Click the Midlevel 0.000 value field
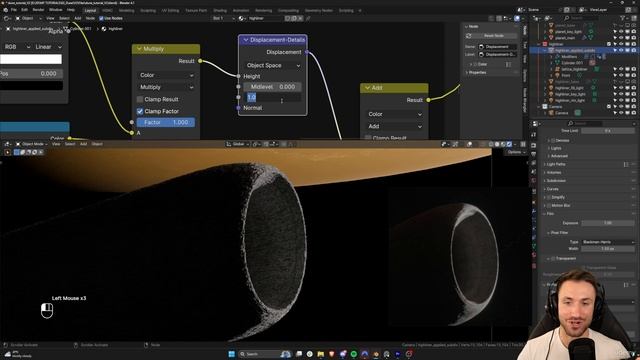The image size is (640, 360). pyautogui.click(x=273, y=87)
